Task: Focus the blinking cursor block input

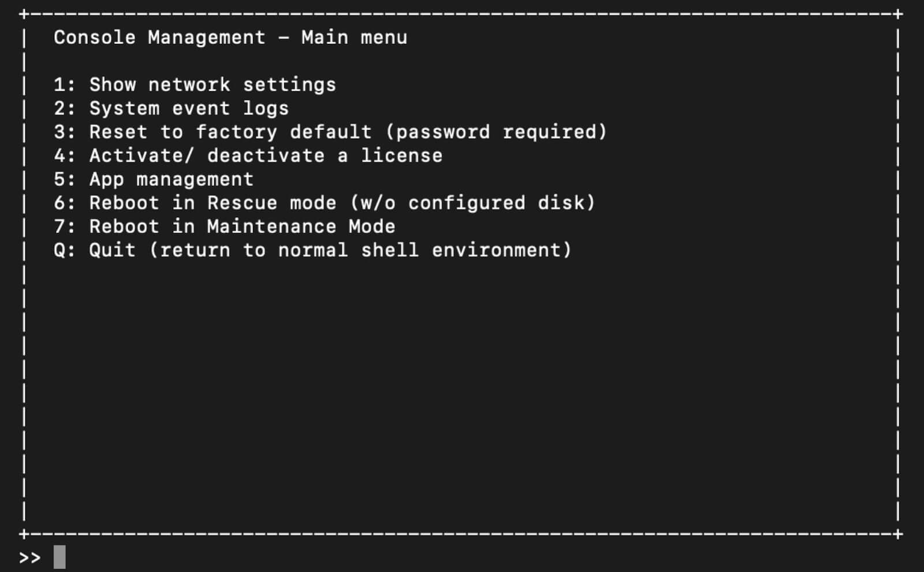Action: pos(59,557)
